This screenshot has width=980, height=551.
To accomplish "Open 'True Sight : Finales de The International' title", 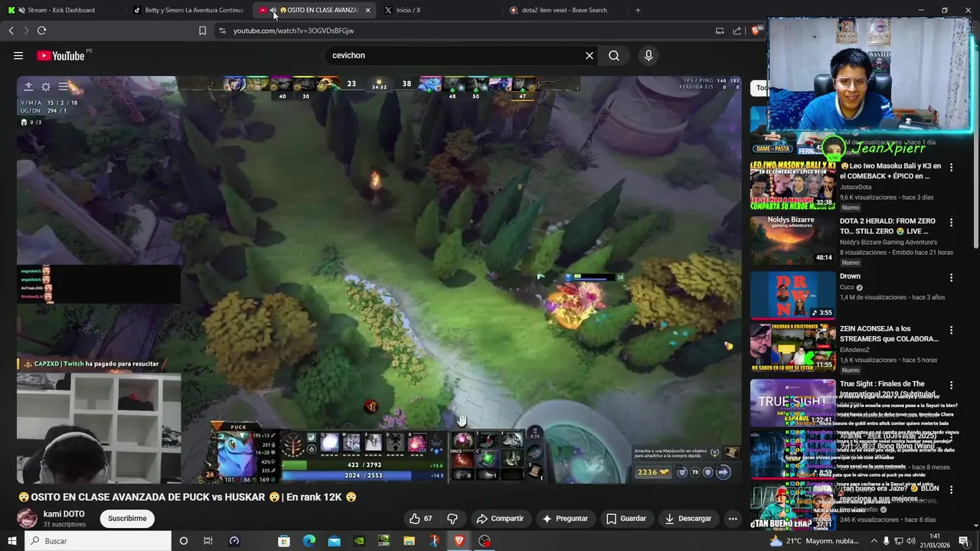I will click(x=888, y=389).
